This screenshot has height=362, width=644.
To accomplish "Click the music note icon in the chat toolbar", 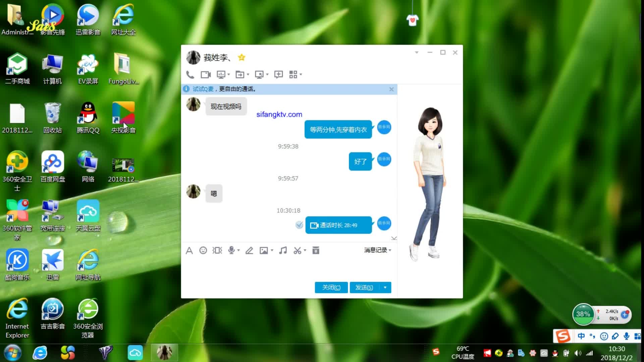I will pos(283,250).
